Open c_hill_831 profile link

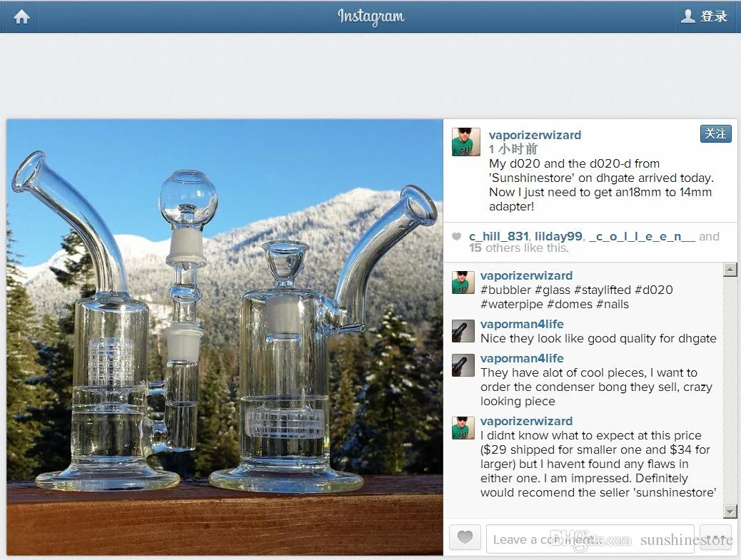pyautogui.click(x=498, y=237)
